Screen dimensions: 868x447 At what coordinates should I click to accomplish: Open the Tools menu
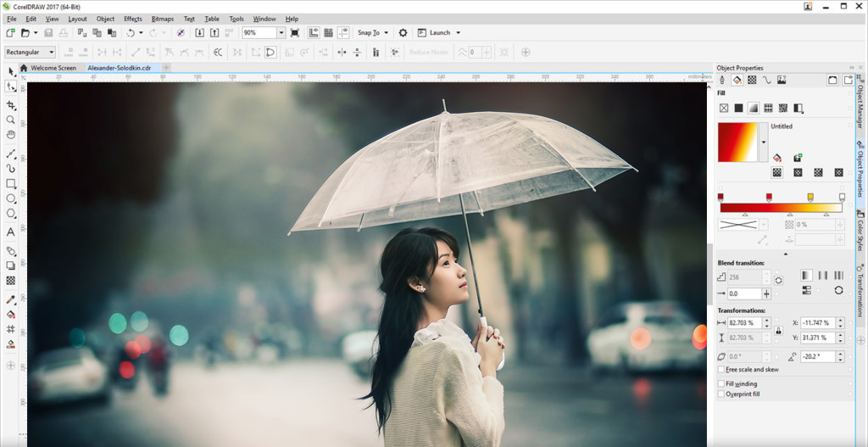click(236, 19)
